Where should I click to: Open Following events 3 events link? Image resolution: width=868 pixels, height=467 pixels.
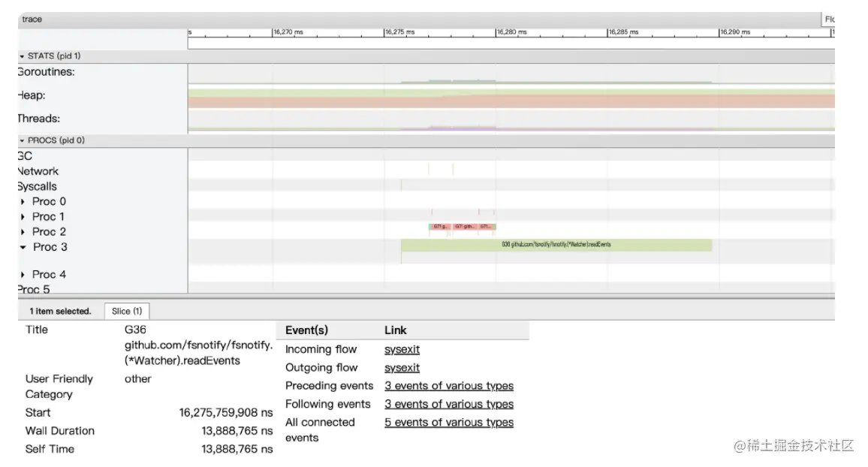click(x=449, y=404)
